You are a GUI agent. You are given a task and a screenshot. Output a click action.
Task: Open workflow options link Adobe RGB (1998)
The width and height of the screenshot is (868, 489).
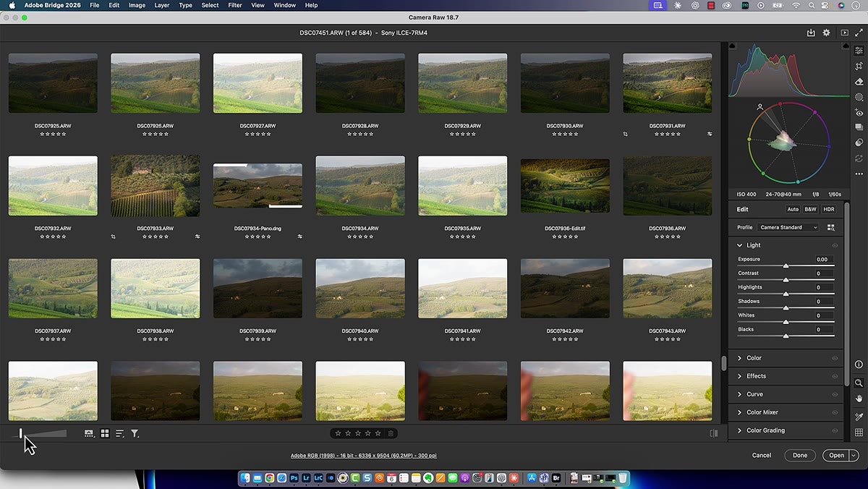coord(364,456)
